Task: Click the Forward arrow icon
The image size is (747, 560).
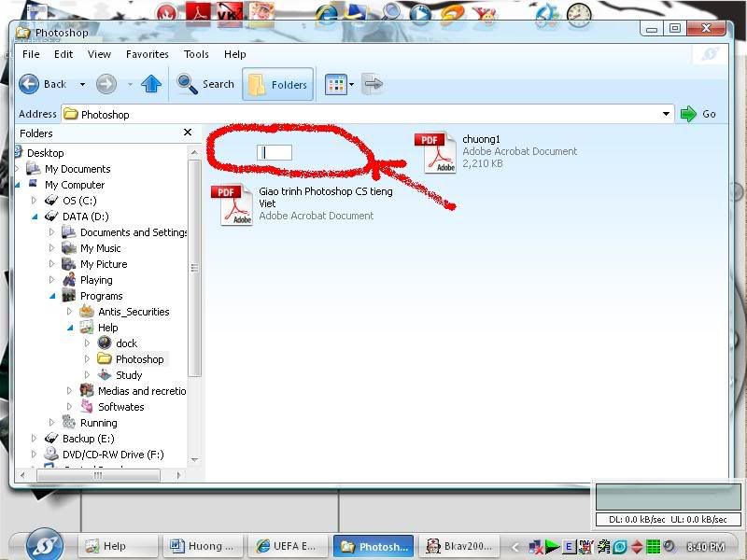Action: point(106,84)
